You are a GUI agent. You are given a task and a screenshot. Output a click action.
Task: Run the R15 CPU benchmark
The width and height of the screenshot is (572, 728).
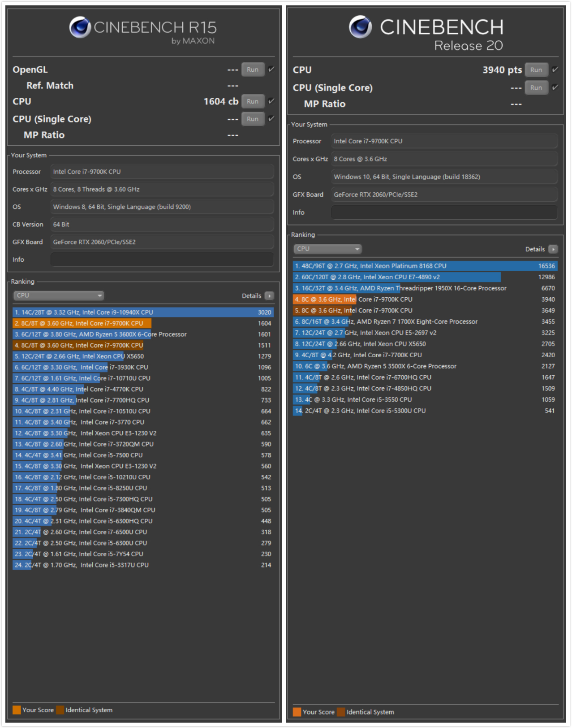click(253, 101)
